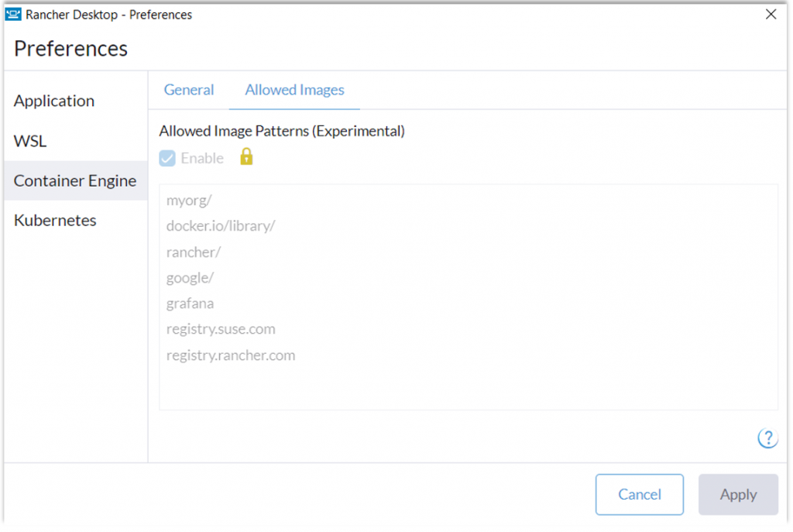This screenshot has width=793, height=532.
Task: Click the registry.rancher.com pattern entry
Action: pyautogui.click(x=231, y=355)
